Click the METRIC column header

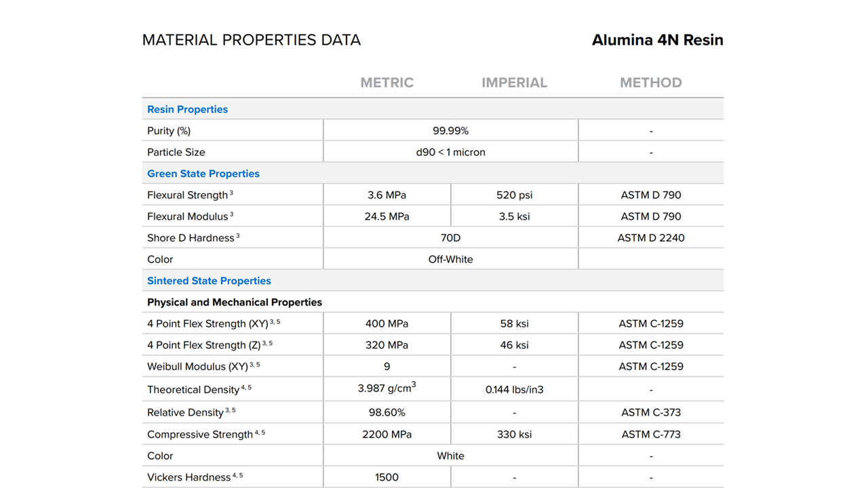(x=387, y=83)
